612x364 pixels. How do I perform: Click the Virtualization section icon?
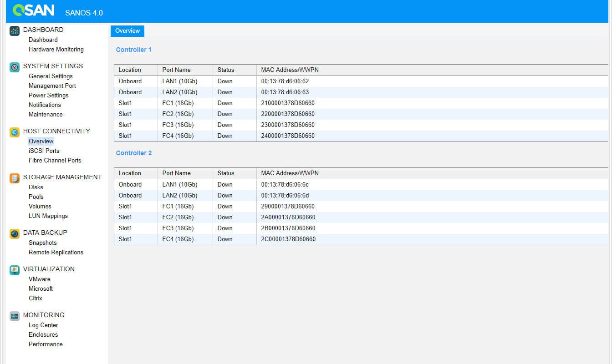(x=15, y=270)
